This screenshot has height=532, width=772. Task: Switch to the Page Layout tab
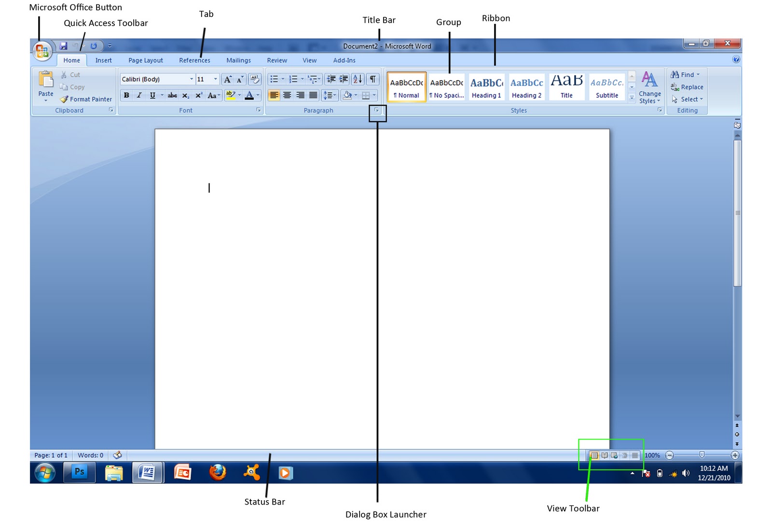[146, 60]
